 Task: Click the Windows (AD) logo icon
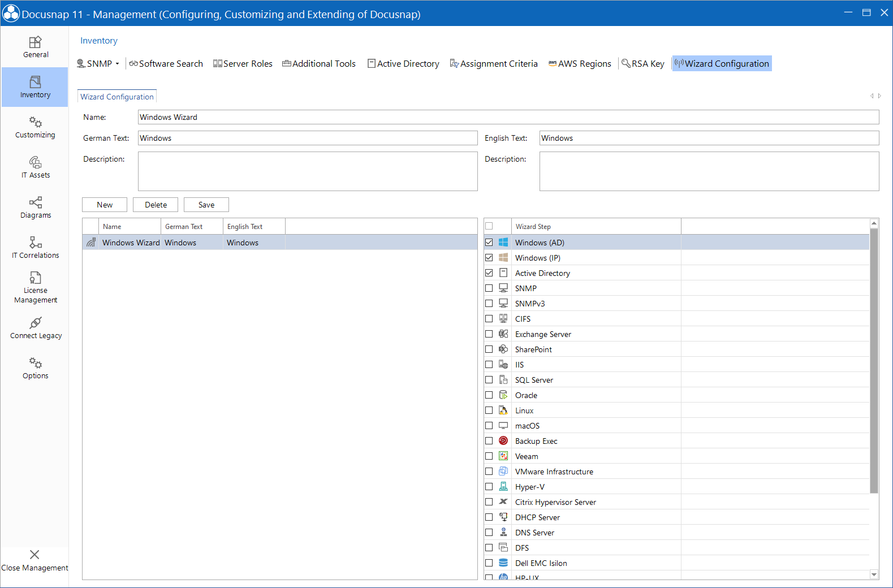(503, 243)
